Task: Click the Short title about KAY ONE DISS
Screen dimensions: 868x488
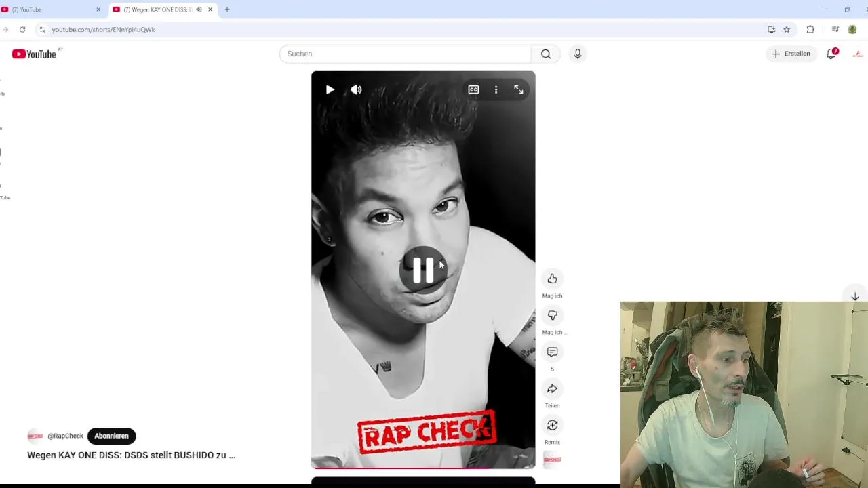Action: [x=131, y=455]
